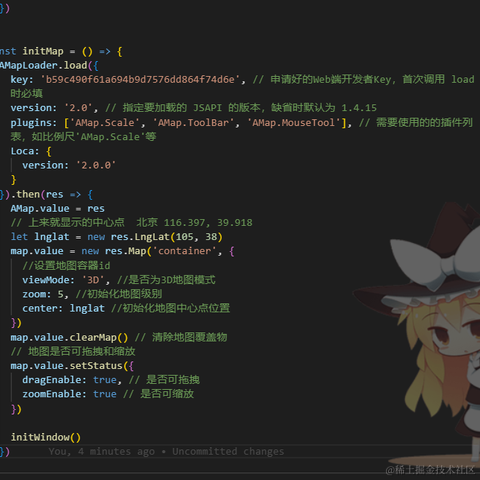The width and height of the screenshot is (480, 480).
Task: Click the 'container' string in res.Map
Action: (185, 251)
